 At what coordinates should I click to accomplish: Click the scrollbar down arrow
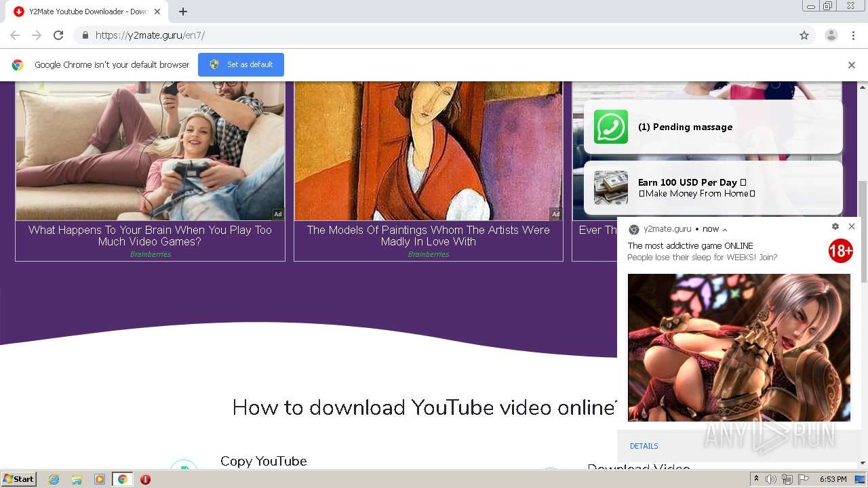pyautogui.click(x=863, y=463)
